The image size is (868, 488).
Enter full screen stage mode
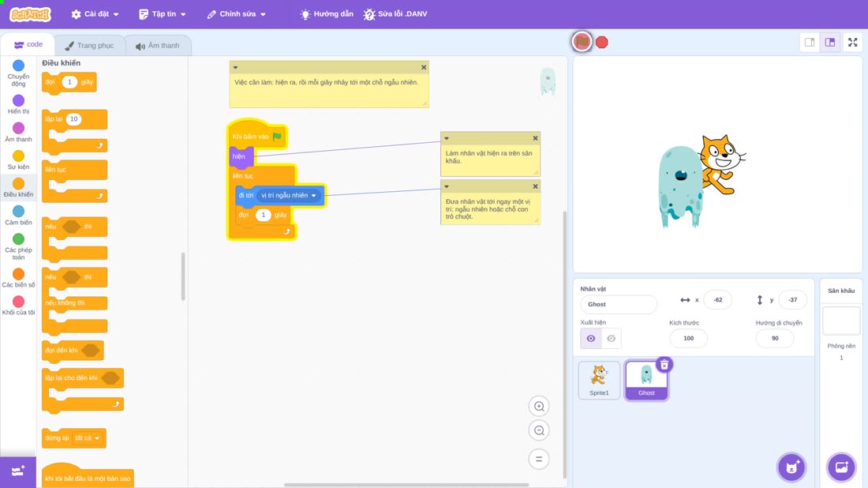[852, 42]
